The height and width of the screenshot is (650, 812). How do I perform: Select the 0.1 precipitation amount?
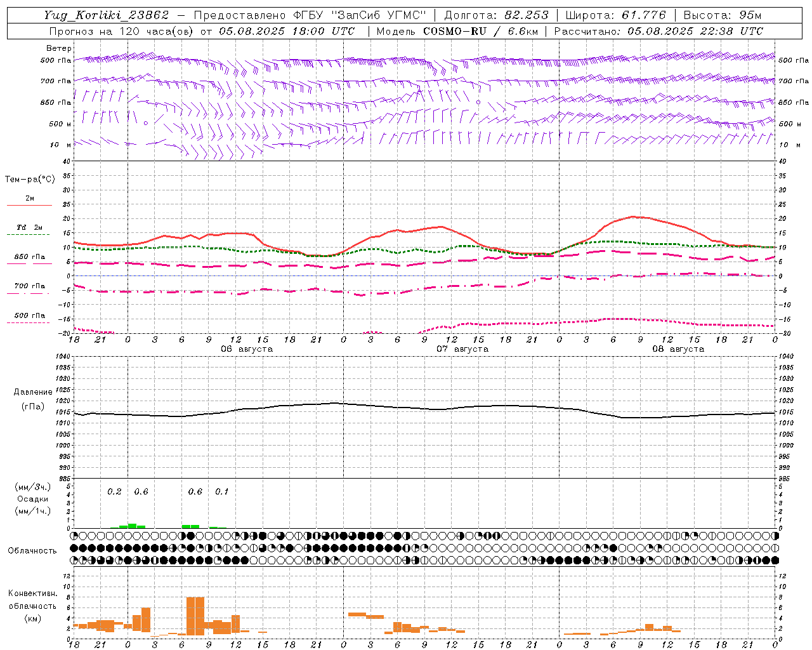click(x=222, y=492)
